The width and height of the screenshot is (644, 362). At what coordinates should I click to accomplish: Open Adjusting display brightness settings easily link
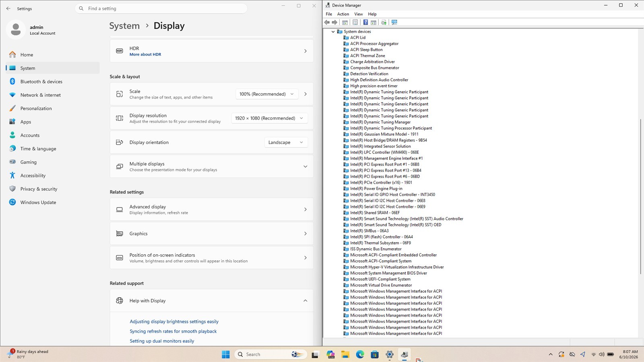[x=174, y=322]
